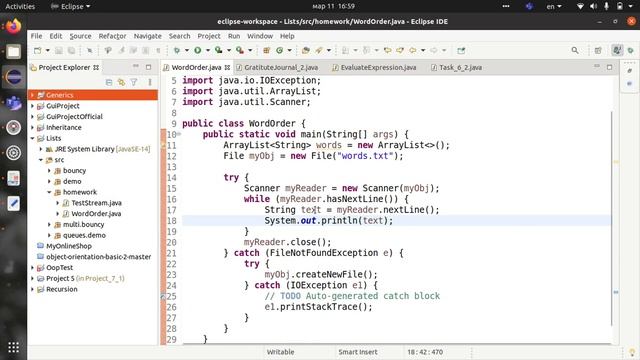Close the WordOrder.java editor tab

pos(227,67)
